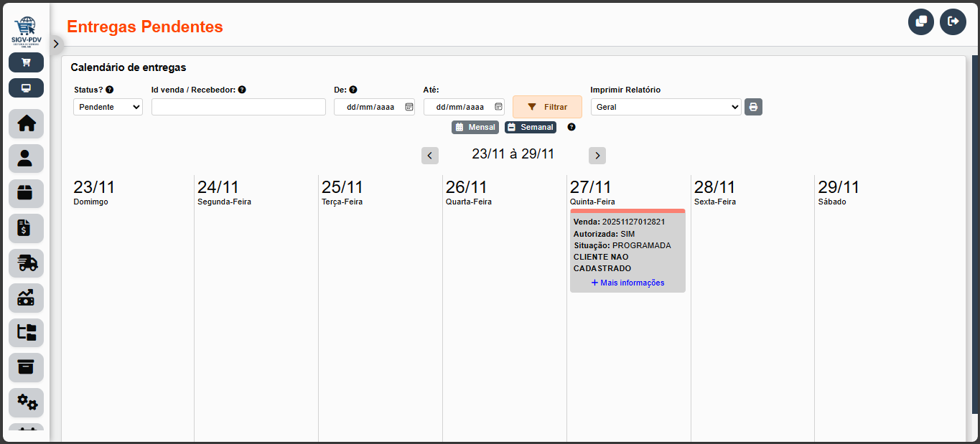Open the chart and money icon

point(26,298)
